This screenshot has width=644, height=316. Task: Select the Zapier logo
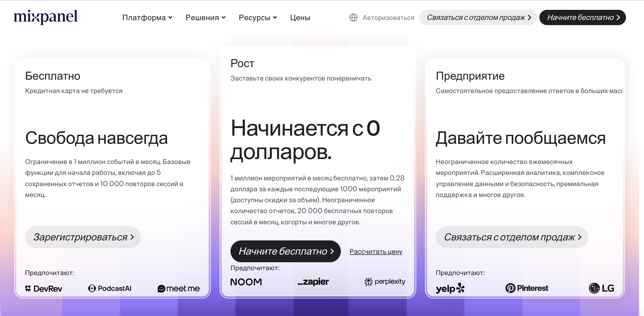pos(313,282)
